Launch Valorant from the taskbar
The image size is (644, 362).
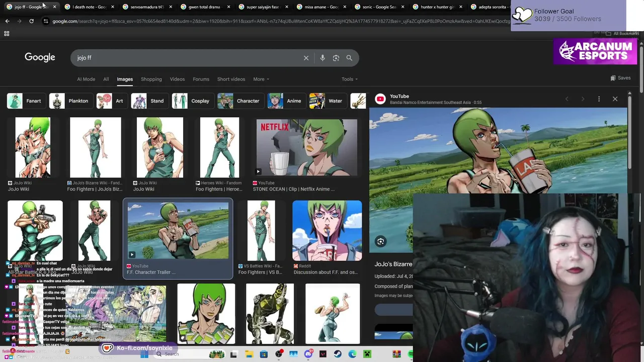coord(323,354)
